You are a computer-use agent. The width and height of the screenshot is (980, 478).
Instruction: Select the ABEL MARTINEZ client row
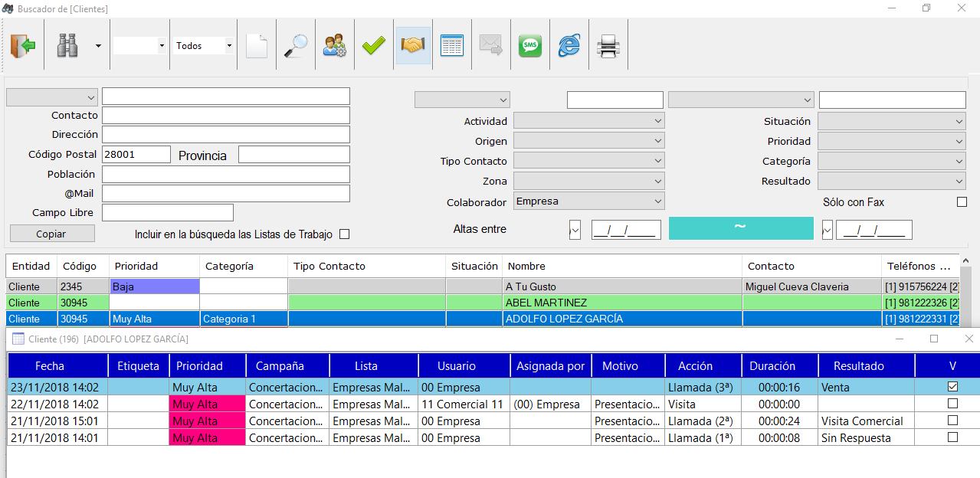click(x=483, y=303)
